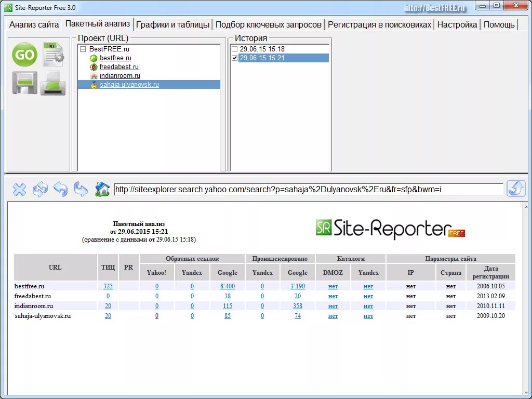Open the Log settings icon
This screenshot has height=399, width=532.
(53, 54)
